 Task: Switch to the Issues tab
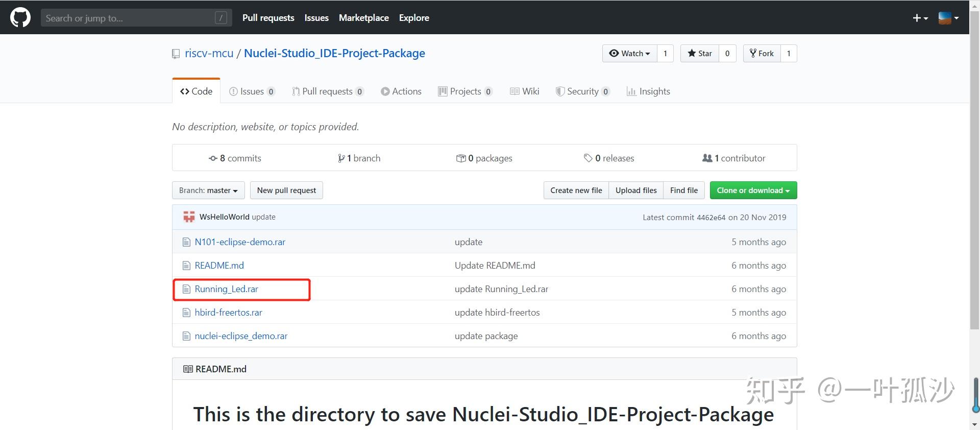252,91
